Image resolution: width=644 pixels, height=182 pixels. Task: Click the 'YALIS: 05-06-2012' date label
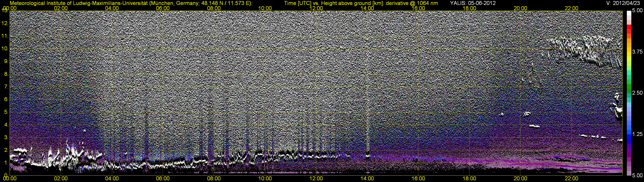pyautogui.click(x=473, y=3)
